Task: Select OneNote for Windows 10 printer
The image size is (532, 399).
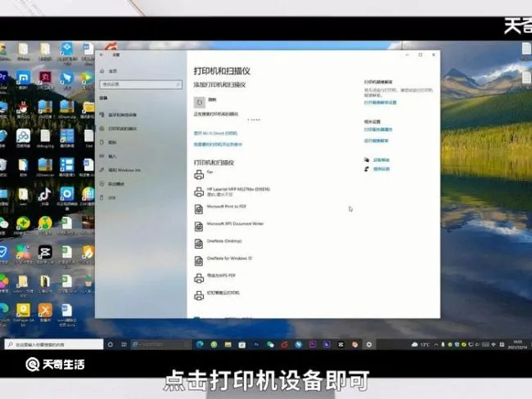Action: [223, 261]
